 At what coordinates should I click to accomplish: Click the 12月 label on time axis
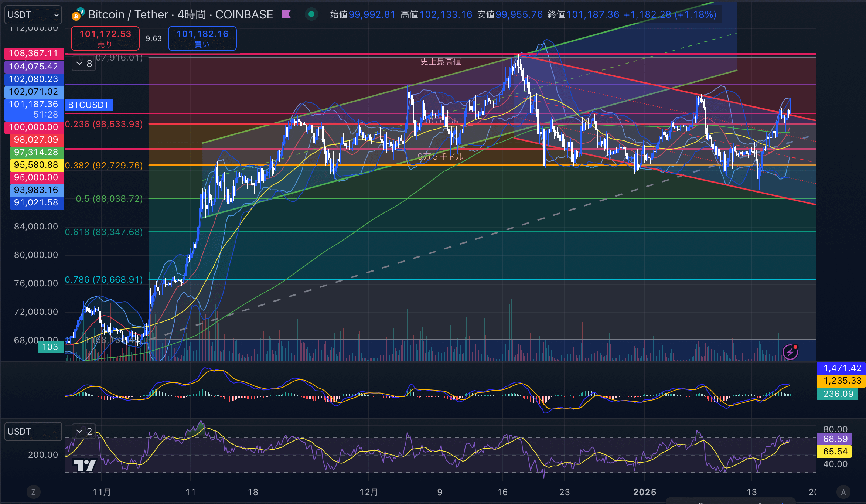(369, 492)
